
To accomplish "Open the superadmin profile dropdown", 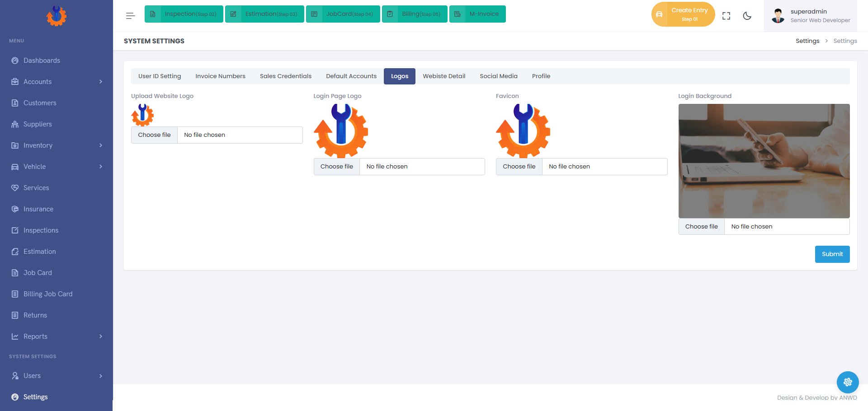I will coord(811,16).
